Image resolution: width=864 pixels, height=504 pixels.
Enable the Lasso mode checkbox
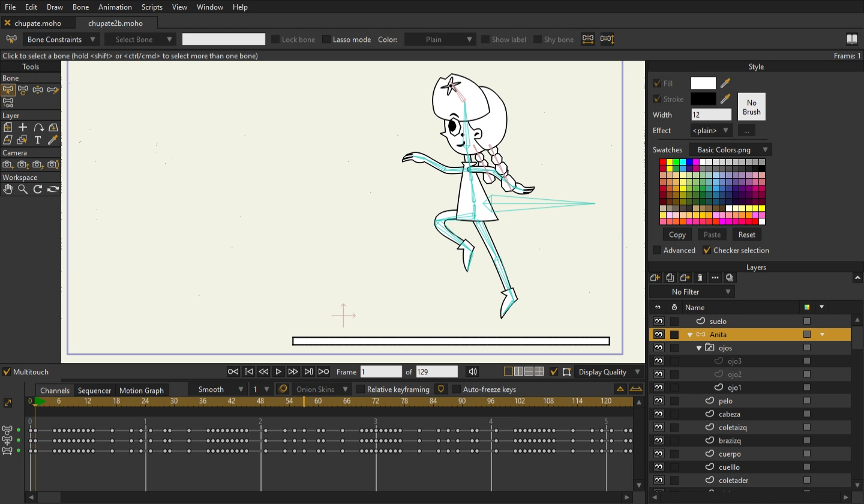(x=326, y=40)
